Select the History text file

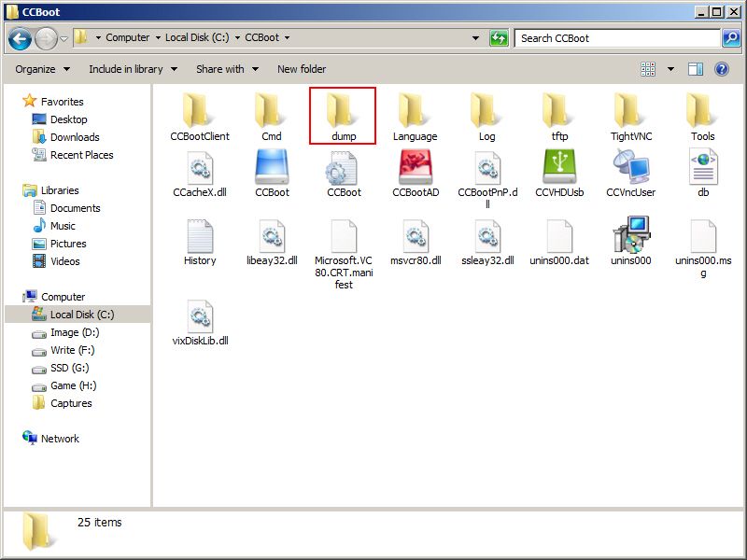click(200, 243)
